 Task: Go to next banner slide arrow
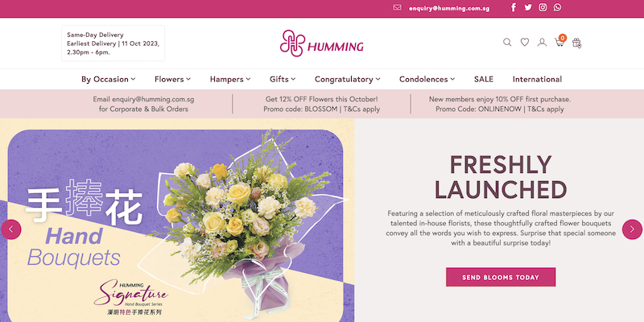coord(632,229)
